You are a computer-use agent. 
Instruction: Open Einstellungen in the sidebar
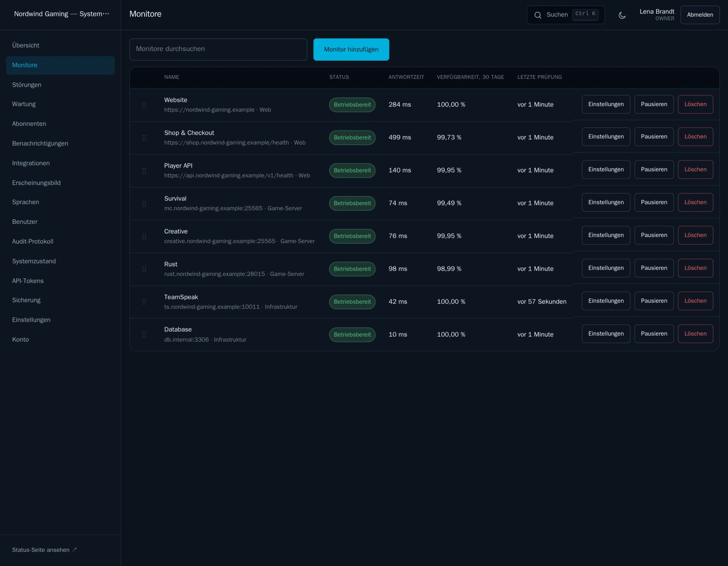60,320
